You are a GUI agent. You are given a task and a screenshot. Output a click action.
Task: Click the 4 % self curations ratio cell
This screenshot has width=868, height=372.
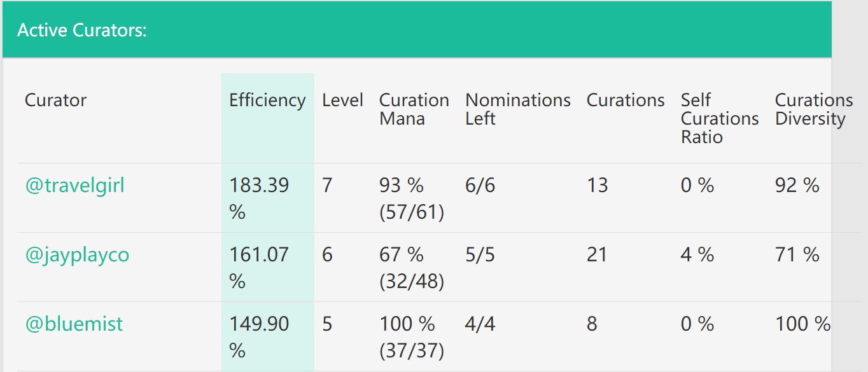[697, 255]
